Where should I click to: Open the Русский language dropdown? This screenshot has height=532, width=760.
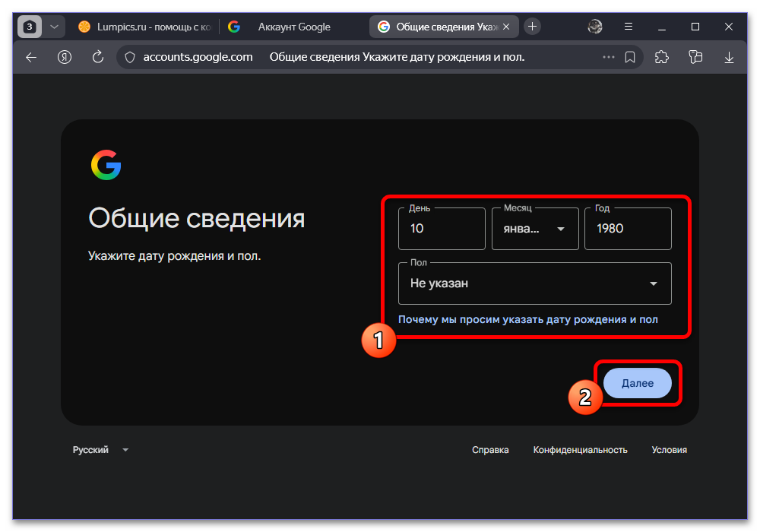(x=100, y=450)
